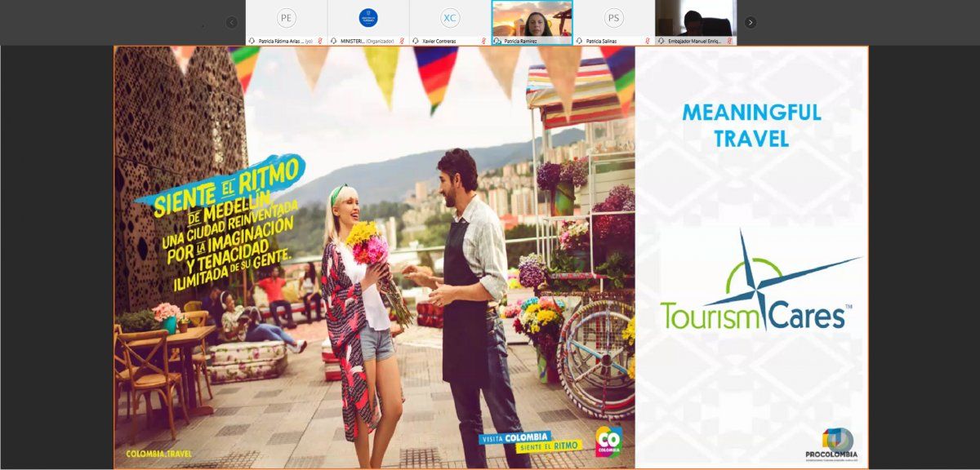Click headset icon next to Embajador Manuel Enriq

(661, 41)
